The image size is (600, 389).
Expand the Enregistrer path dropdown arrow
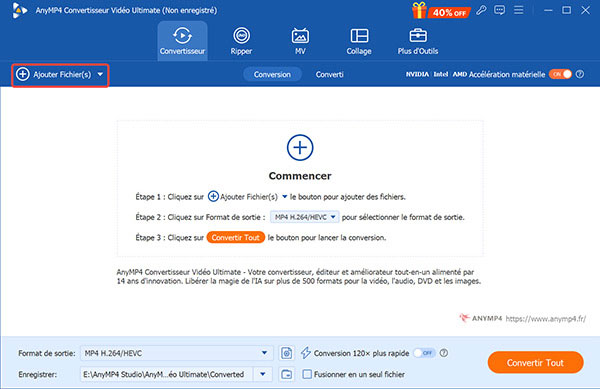pyautogui.click(x=263, y=374)
